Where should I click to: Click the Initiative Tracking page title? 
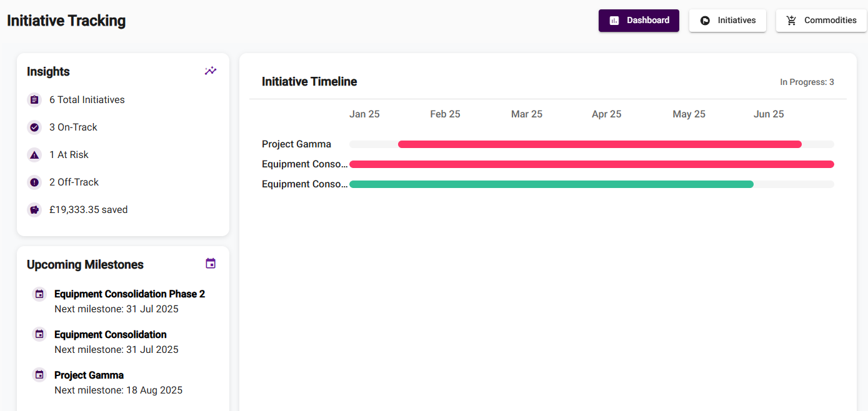[66, 21]
